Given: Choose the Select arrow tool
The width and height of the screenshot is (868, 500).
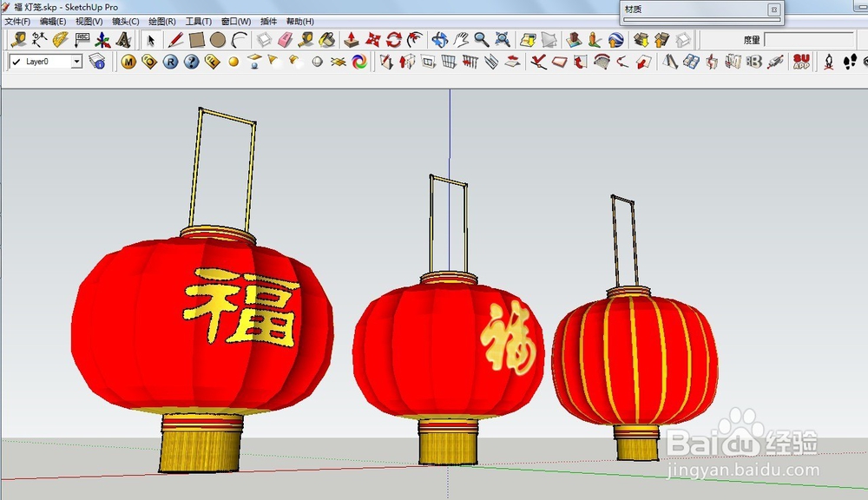Looking at the screenshot, I should coord(150,40).
